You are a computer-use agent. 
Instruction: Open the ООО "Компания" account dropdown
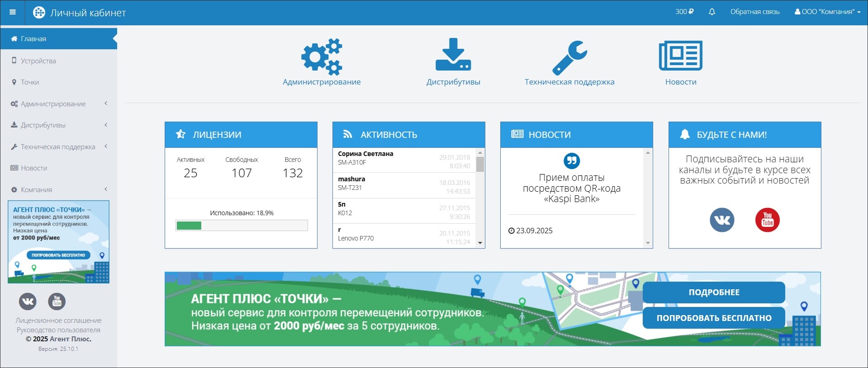click(x=827, y=12)
